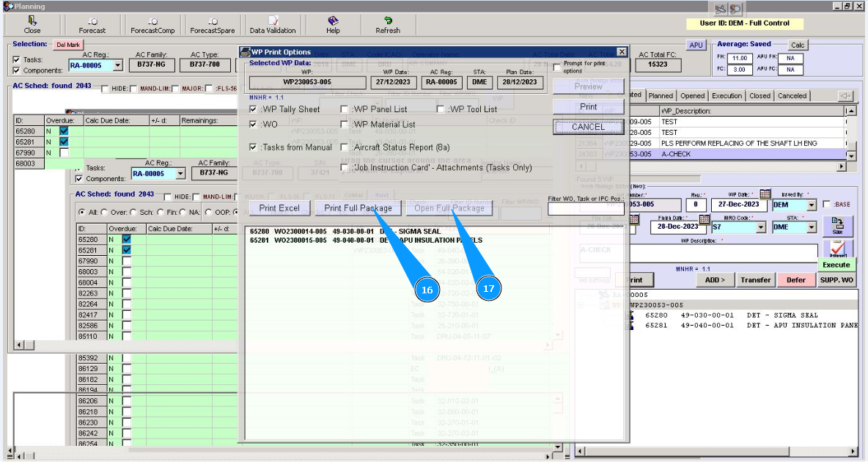Click the SUPP. WO button

836,280
